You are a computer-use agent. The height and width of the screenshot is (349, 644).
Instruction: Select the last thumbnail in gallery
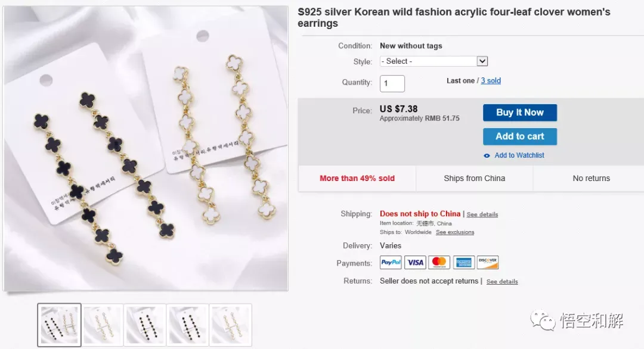coord(230,325)
